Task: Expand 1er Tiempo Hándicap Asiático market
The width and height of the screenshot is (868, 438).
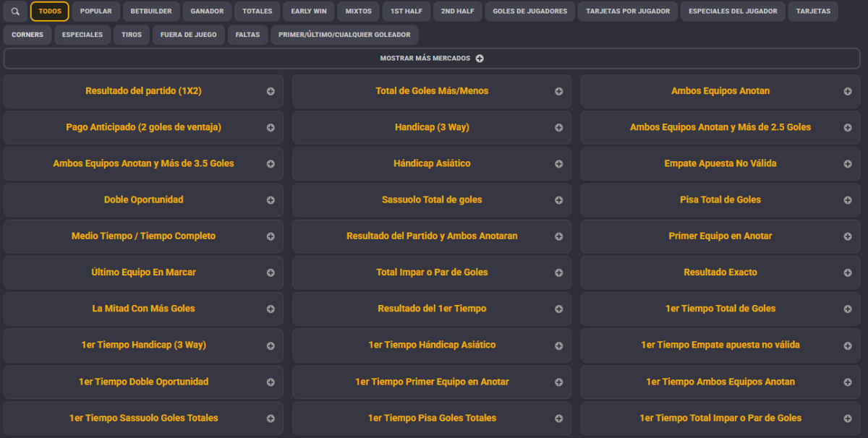Action: click(432, 345)
